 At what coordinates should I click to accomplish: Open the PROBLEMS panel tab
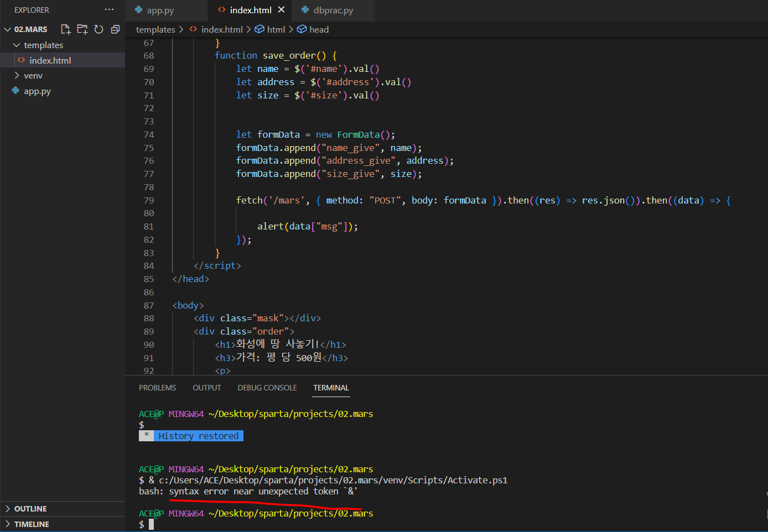(157, 388)
